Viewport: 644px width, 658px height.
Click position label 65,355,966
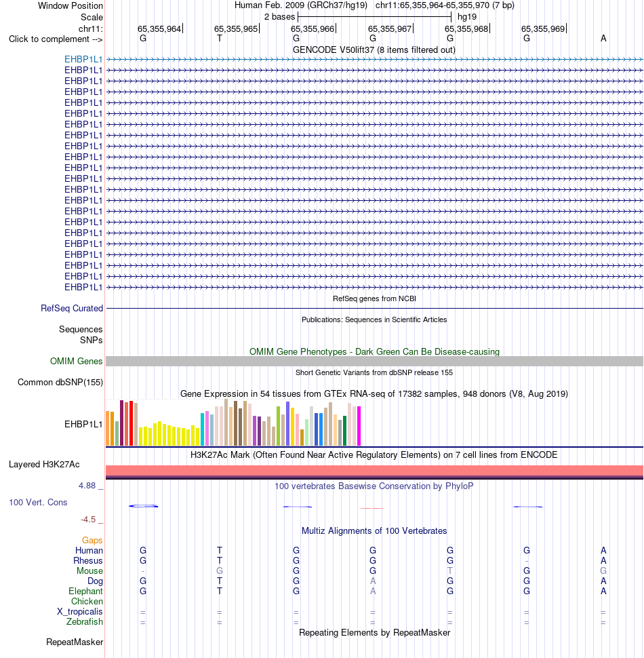313,28
